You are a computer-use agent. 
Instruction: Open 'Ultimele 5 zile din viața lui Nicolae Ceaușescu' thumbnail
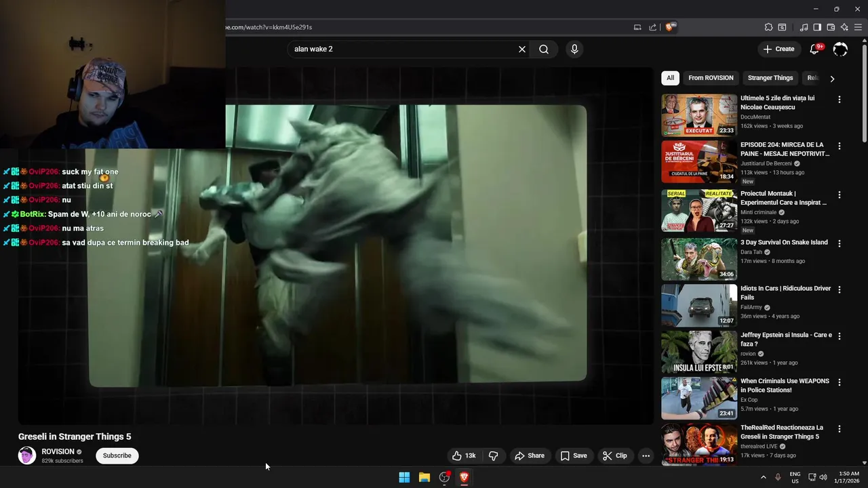tap(699, 115)
